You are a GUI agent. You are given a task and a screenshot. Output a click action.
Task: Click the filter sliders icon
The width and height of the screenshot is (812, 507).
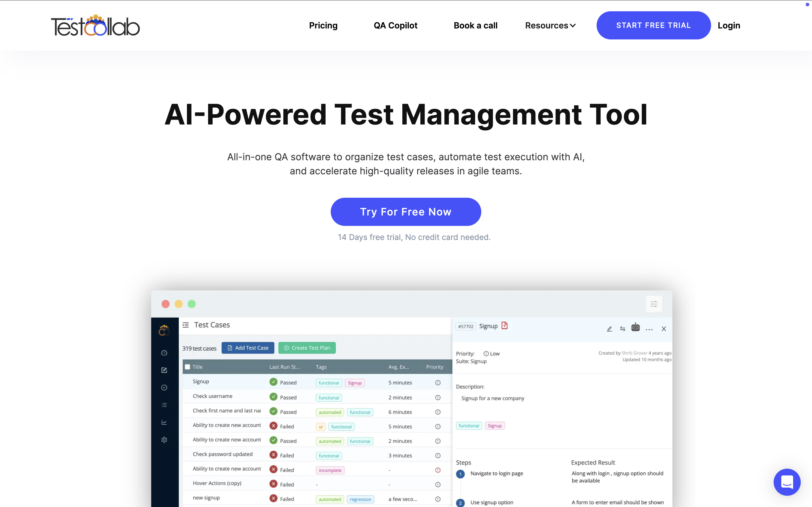654,304
